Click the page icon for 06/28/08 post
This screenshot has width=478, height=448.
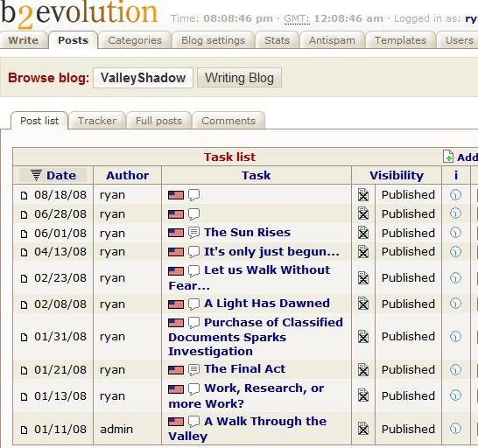[x=24, y=214]
